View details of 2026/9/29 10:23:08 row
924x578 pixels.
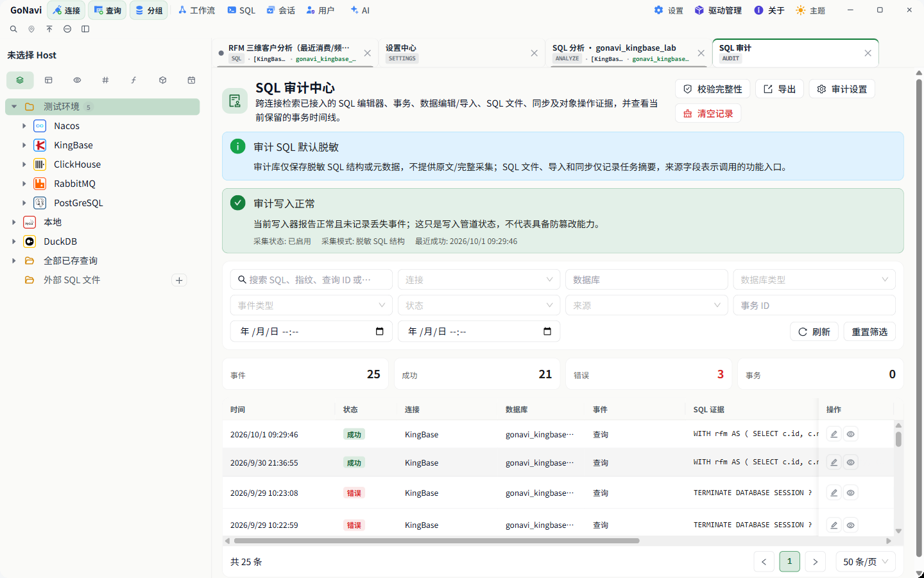point(851,493)
